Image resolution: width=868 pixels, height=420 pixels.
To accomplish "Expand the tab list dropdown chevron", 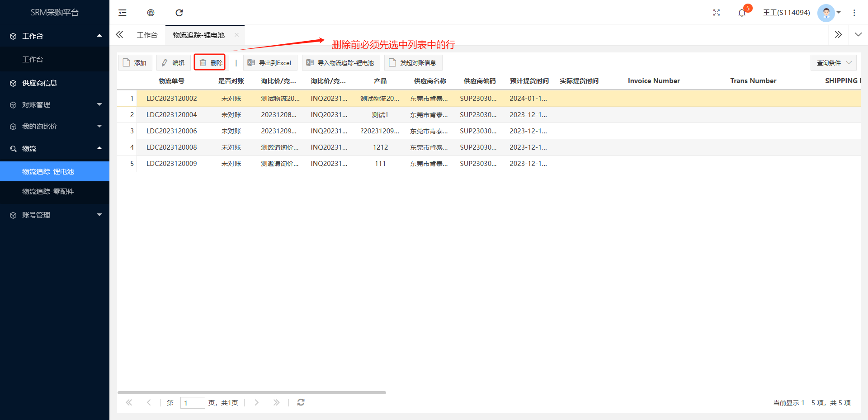I will click(858, 35).
